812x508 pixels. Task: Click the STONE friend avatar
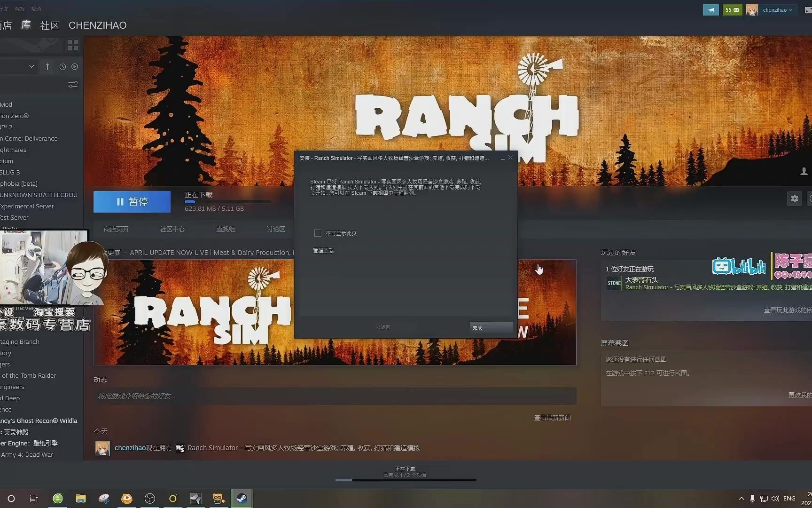coord(614,283)
